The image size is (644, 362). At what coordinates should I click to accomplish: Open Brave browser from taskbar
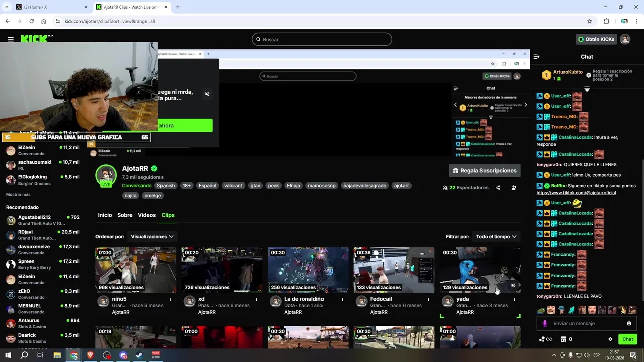click(91, 355)
